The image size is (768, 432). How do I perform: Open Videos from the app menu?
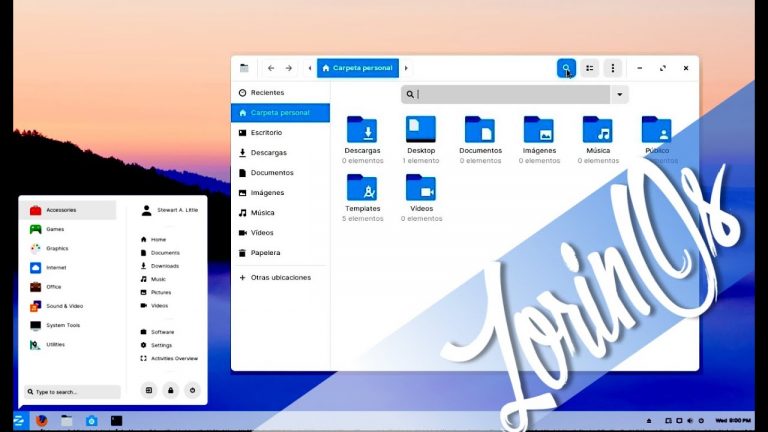pos(154,306)
